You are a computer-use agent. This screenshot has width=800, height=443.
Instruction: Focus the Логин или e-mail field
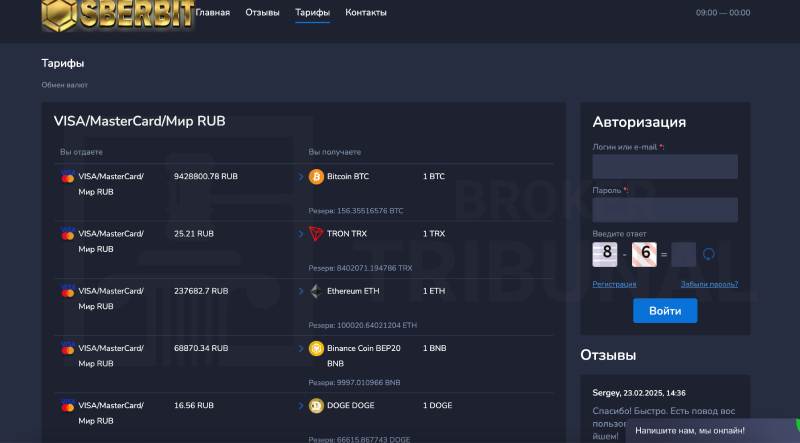click(x=665, y=166)
